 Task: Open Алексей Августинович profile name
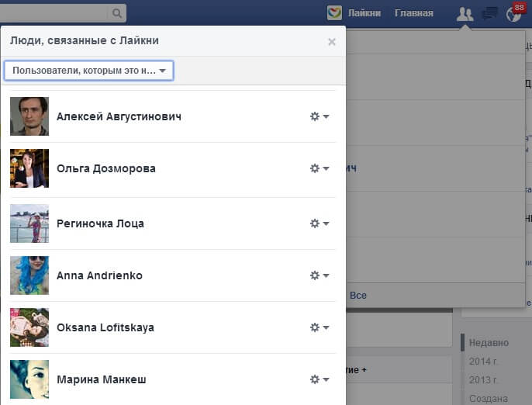tap(119, 116)
